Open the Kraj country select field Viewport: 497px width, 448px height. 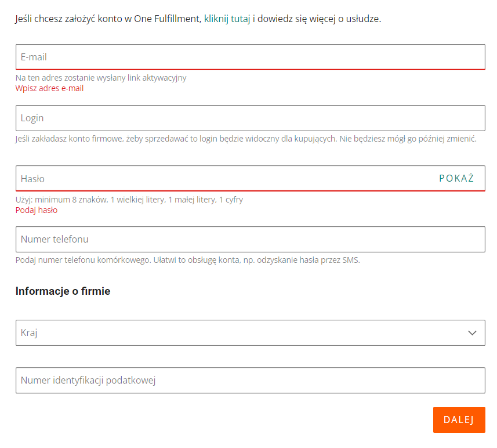(232, 333)
